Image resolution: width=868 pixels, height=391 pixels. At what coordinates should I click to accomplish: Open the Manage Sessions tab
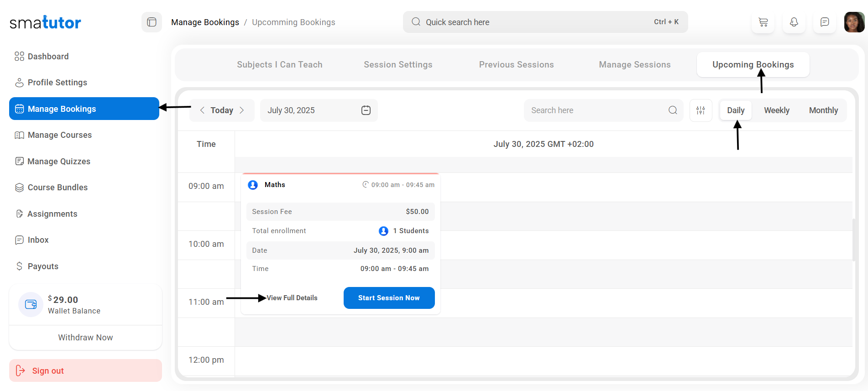coord(634,65)
